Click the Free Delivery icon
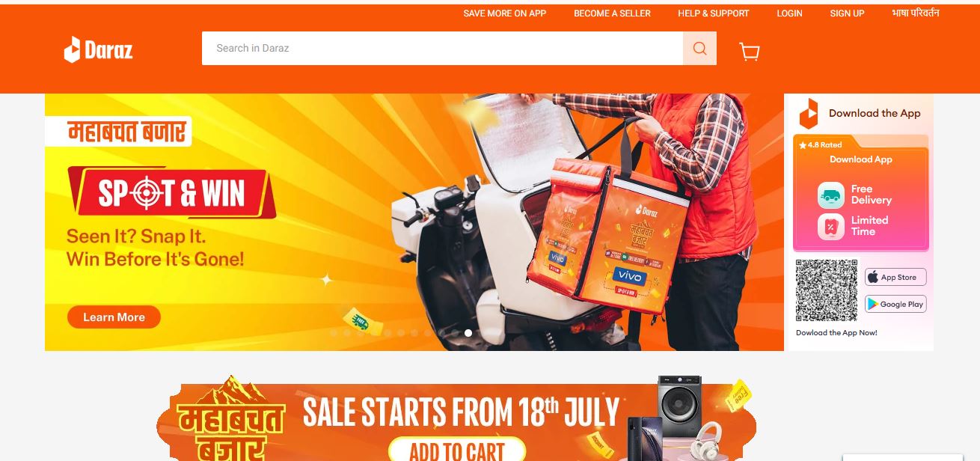This screenshot has height=461, width=980. pyautogui.click(x=831, y=195)
